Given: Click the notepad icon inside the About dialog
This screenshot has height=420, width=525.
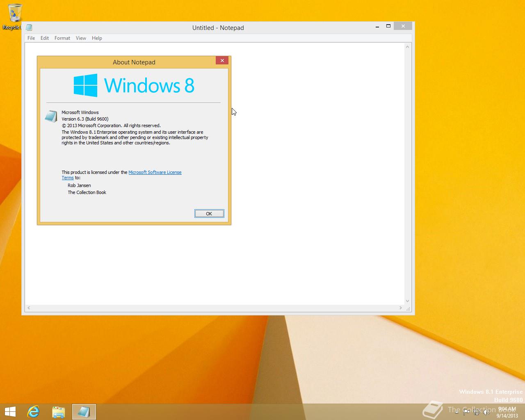Looking at the screenshot, I should pos(51,116).
